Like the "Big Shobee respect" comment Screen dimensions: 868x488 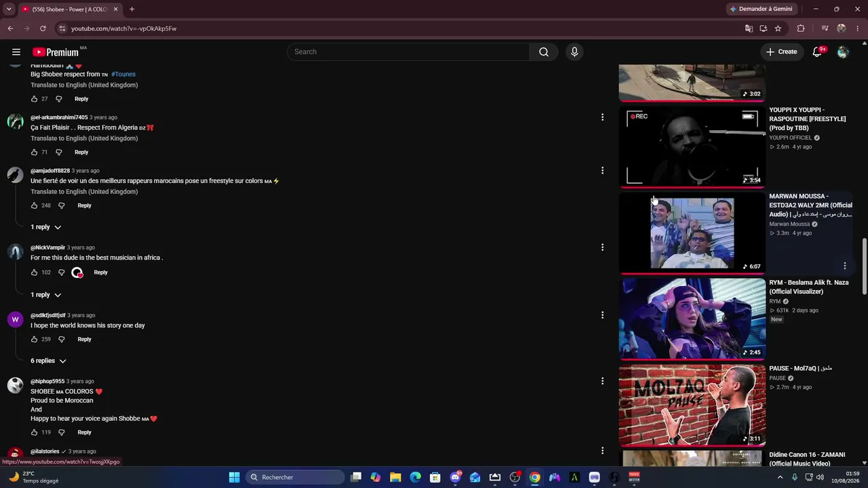(x=35, y=99)
